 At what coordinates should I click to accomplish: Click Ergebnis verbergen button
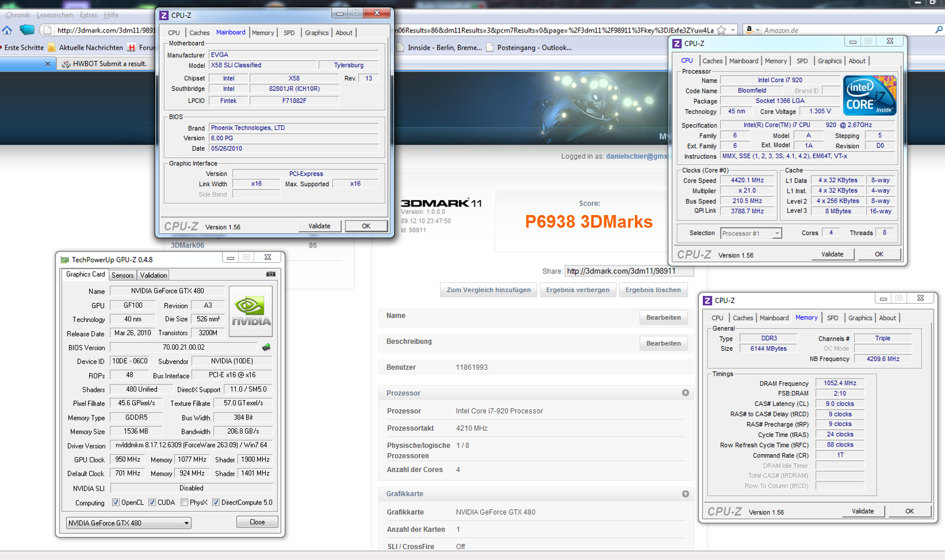point(578,290)
